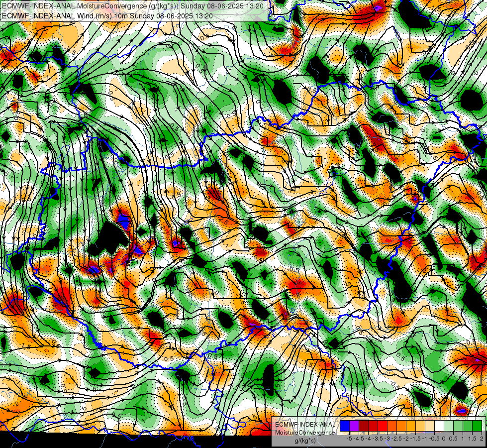Click the Wind (m/s) 10m title line
The image size is (487, 448).
107,15
